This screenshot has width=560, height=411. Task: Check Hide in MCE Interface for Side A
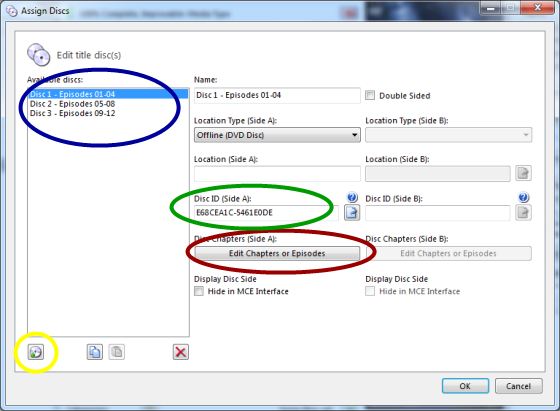[199, 291]
